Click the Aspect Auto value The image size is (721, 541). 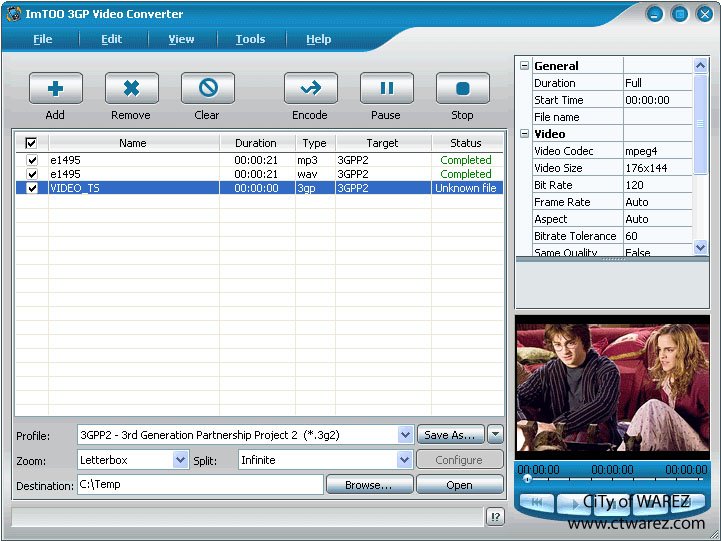658,219
